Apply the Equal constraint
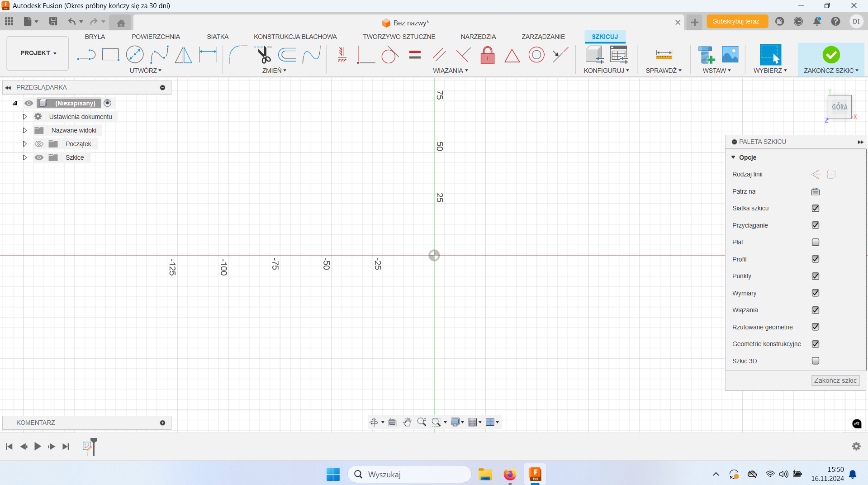Screen dimensions: 868x485 (415, 55)
